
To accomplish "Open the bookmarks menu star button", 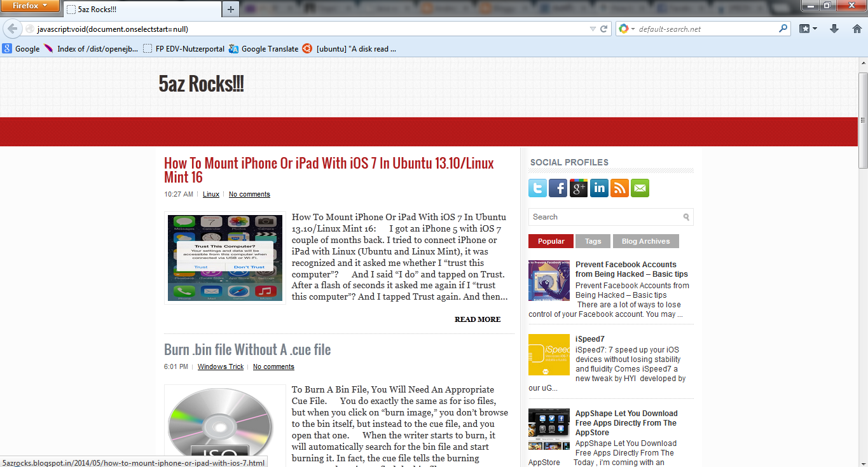I will tap(808, 29).
